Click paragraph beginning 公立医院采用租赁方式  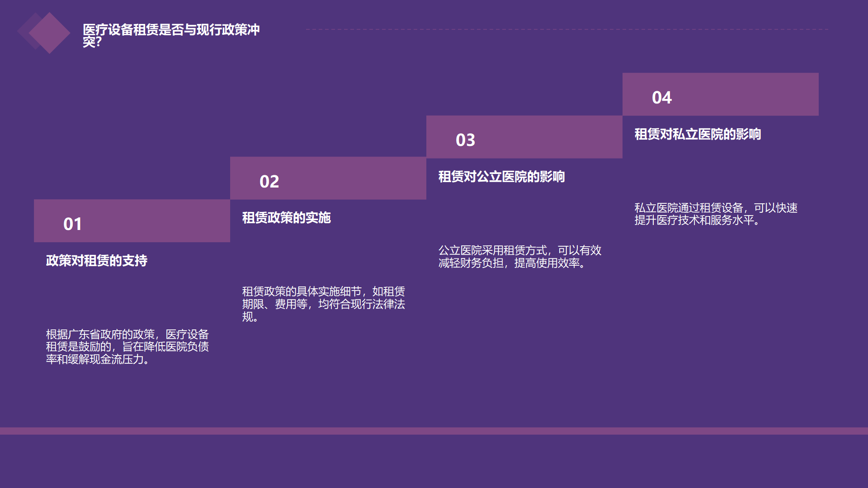pos(520,257)
